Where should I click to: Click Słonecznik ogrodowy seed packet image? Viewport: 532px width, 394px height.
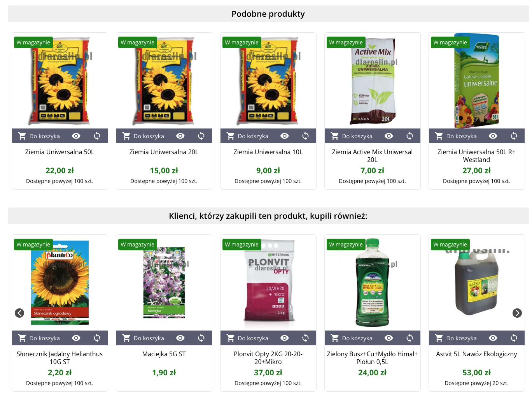(x=60, y=283)
